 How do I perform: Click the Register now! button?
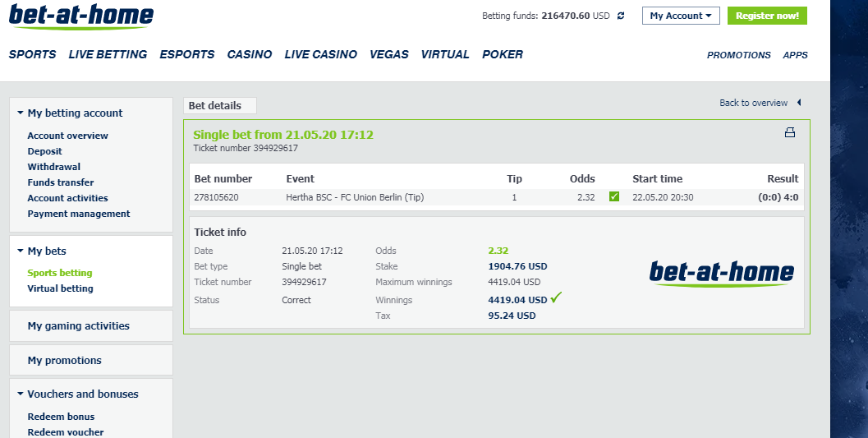(x=767, y=16)
